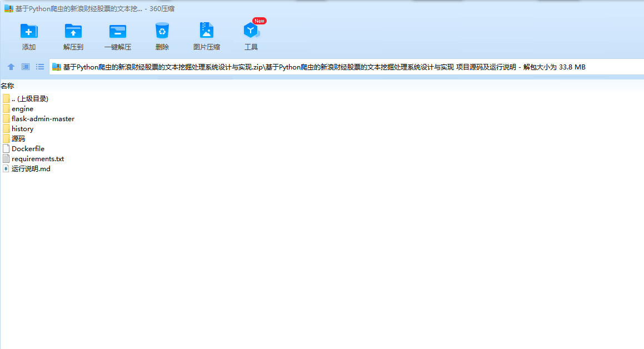This screenshot has width=644, height=349.
Task: Switch to list view icon
Action: point(40,67)
